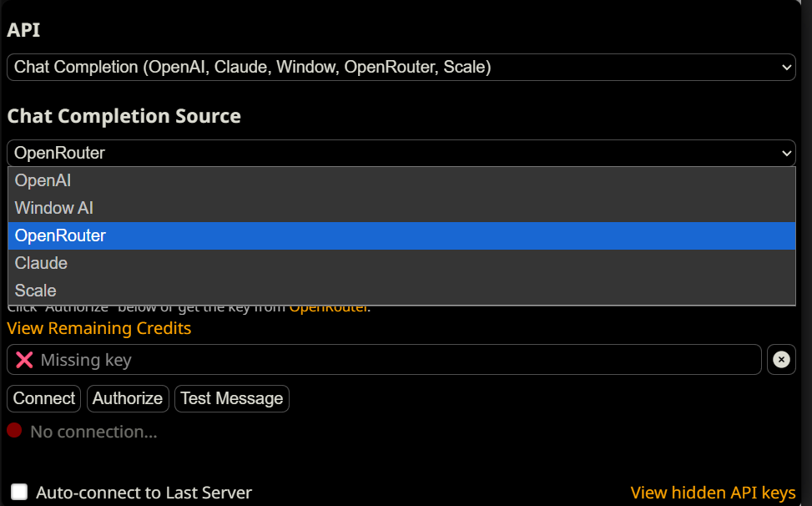
Task: Click the red cross missing key icon
Action: 24,359
